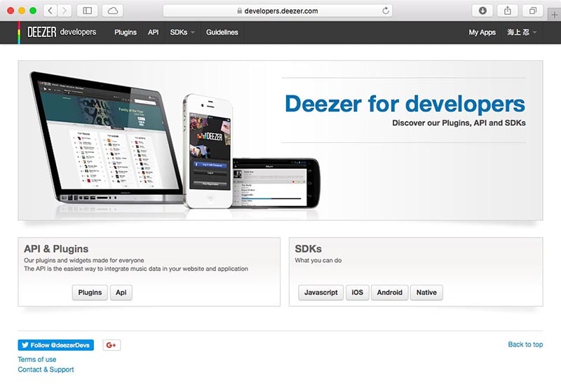Click the 'SDKs' section heading

pyautogui.click(x=308, y=249)
